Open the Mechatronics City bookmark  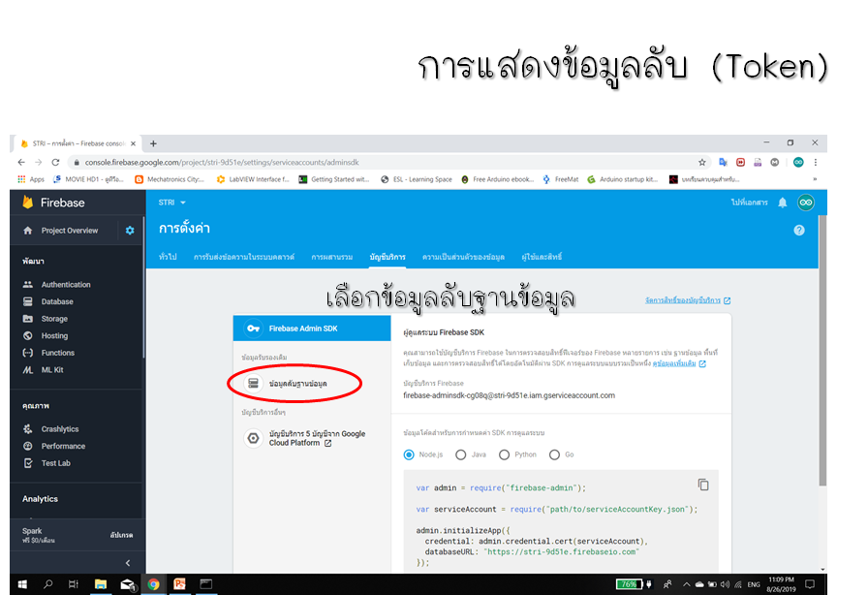170,179
